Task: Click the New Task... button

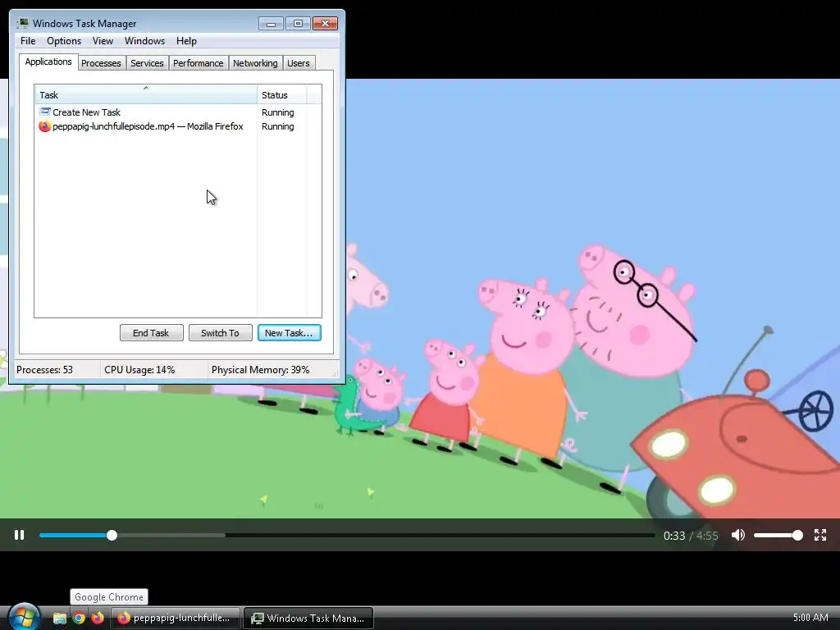Action: pyautogui.click(x=290, y=333)
